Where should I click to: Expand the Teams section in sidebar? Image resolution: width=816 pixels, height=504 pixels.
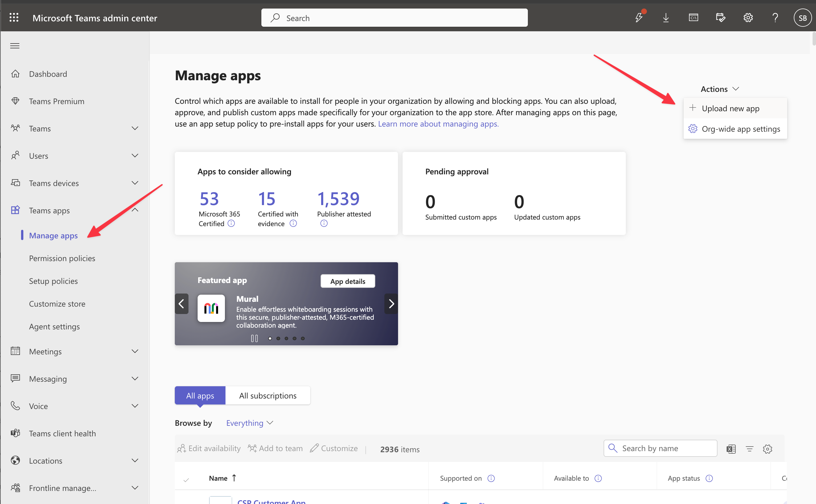pos(135,128)
